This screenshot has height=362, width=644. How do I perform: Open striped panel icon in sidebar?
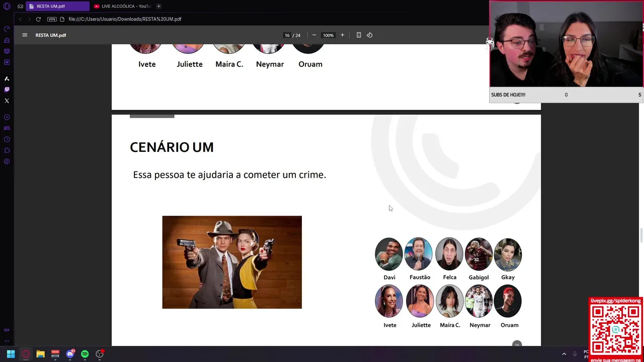[x=7, y=51]
